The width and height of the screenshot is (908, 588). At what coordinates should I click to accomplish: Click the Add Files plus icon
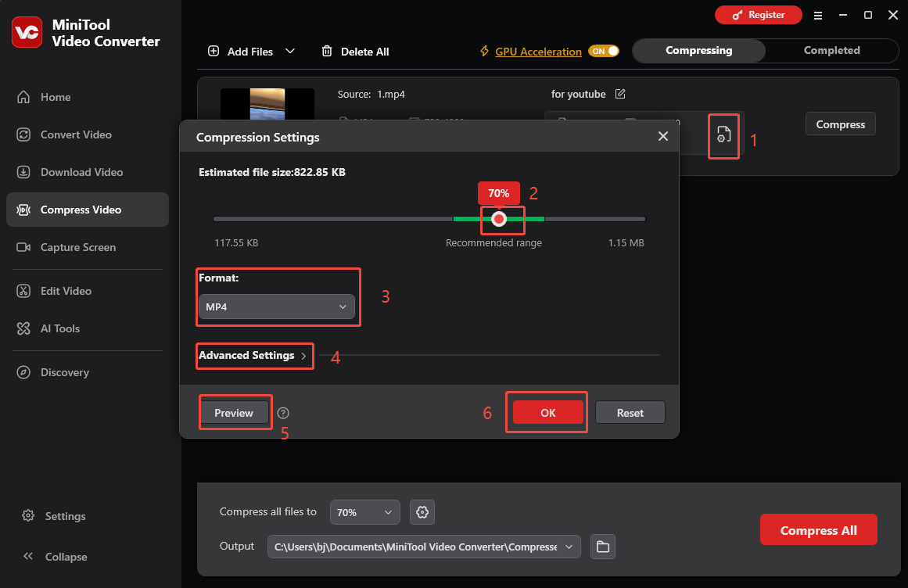coord(214,51)
